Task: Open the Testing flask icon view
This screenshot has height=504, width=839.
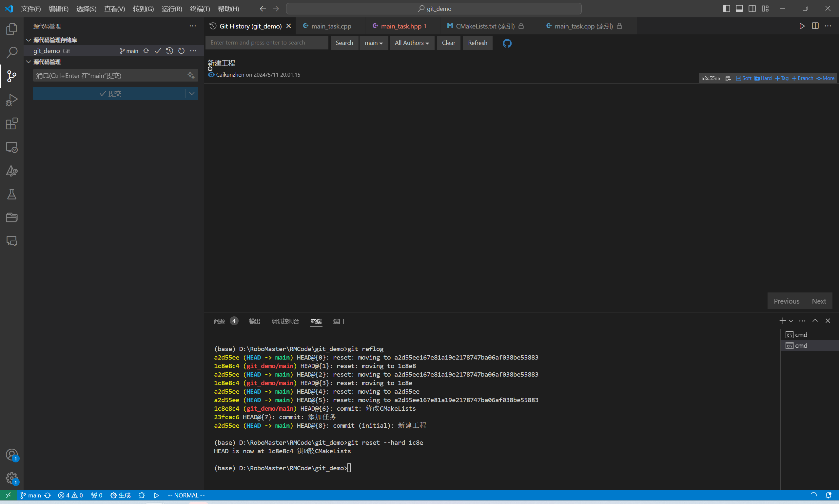Action: pyautogui.click(x=11, y=194)
